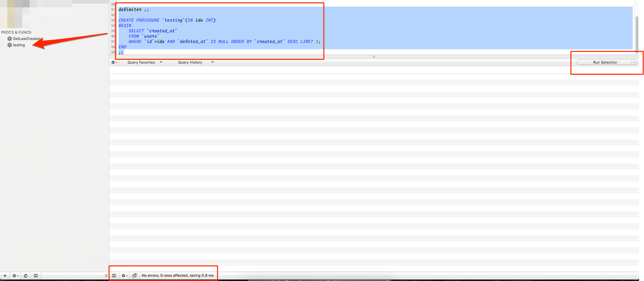Click the CREATE PROCEDURE line in the editor
This screenshot has width=644, height=281.
tap(167, 20)
